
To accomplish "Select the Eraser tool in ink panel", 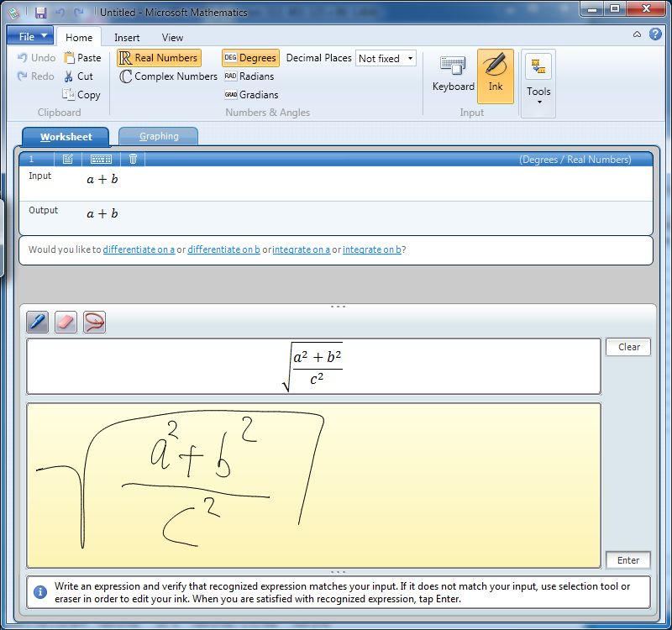I will tap(66, 322).
